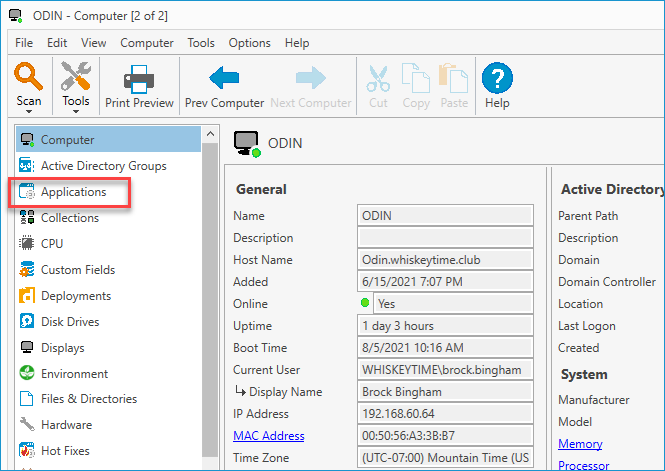665x471 pixels.
Task: Open the File menu
Action: [x=24, y=43]
